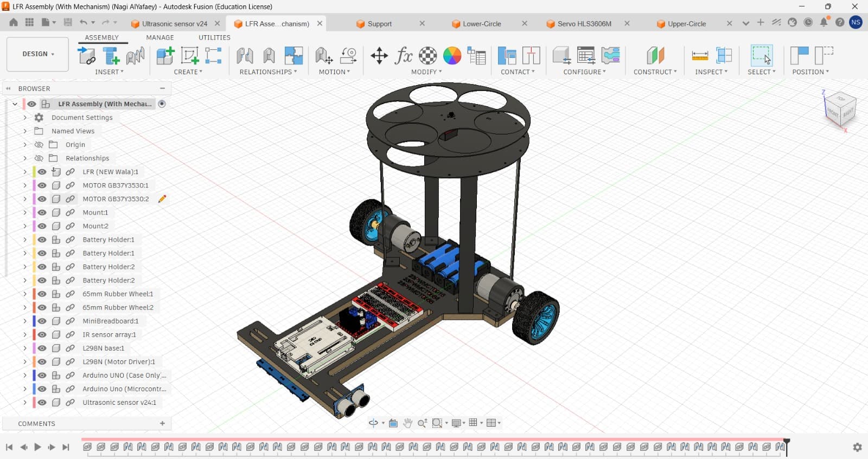Show the Origin folder
The image size is (868, 459).
(x=39, y=145)
